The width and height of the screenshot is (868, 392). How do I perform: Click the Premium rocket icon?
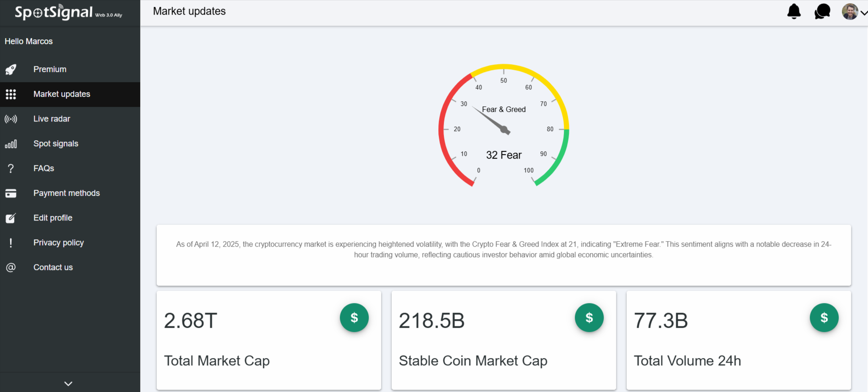pos(11,69)
